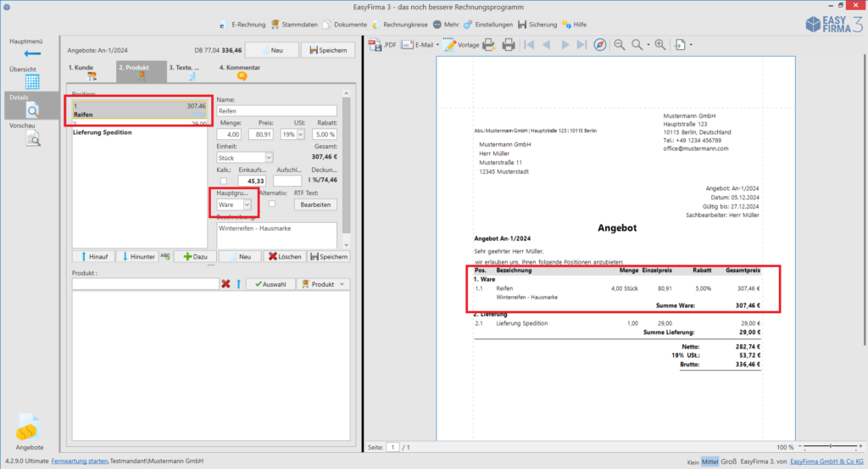
Task: Click the quick print icon with lightning
Action: click(x=489, y=45)
